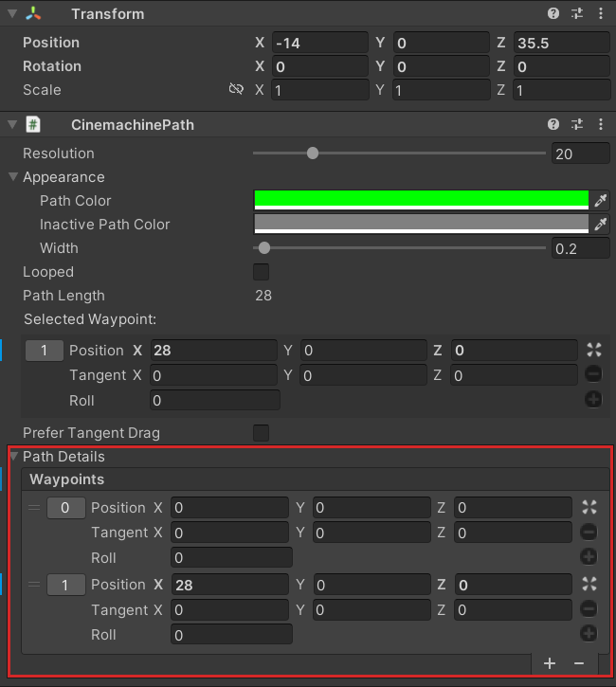Open CinemachinePath component kebab menu
This screenshot has height=687, width=616.
[601, 124]
